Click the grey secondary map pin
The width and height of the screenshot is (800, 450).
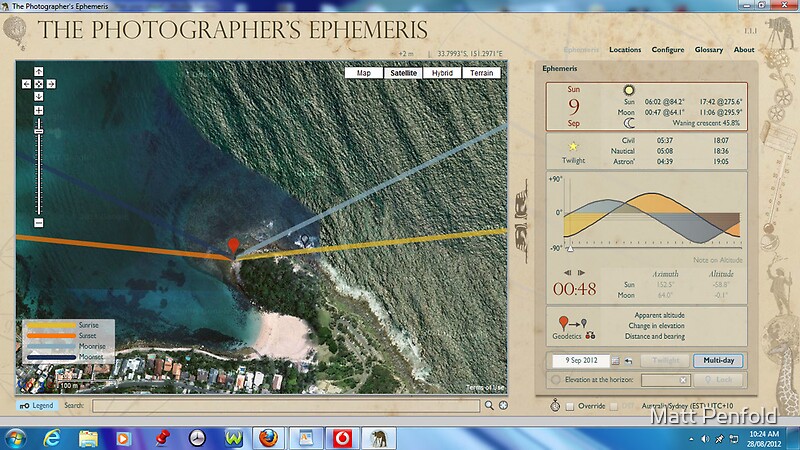[x=305, y=240]
